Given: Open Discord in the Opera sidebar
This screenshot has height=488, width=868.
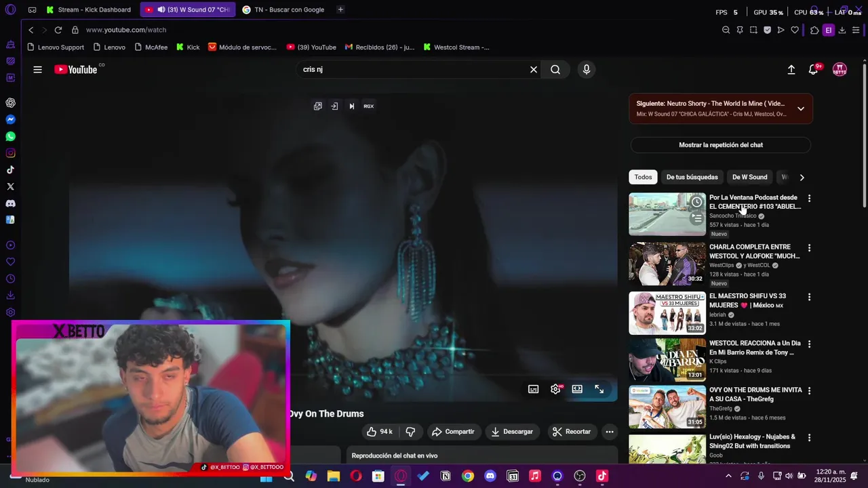Looking at the screenshot, I should click(x=10, y=203).
